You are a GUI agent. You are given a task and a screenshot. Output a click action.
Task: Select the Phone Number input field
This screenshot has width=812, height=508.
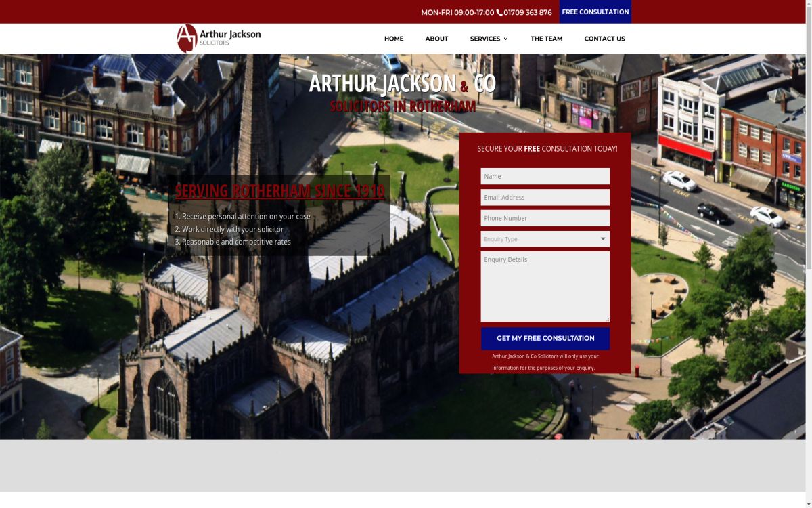[x=545, y=217]
